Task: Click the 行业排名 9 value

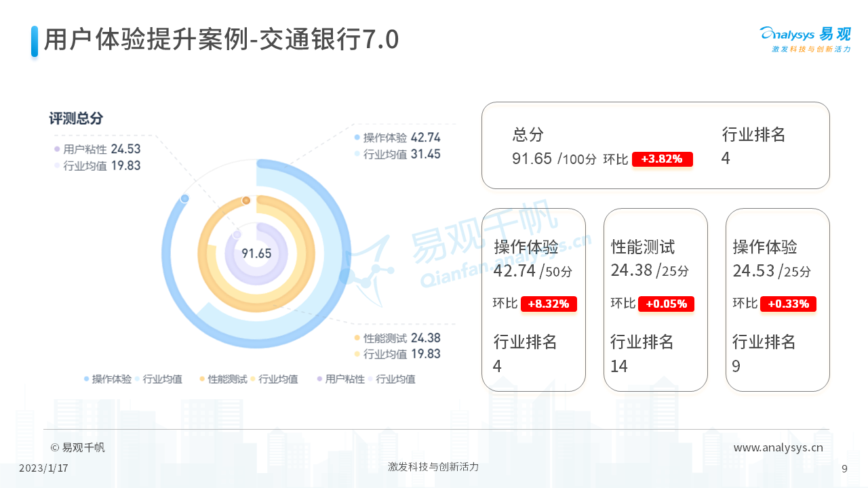Action: pyautogui.click(x=736, y=367)
